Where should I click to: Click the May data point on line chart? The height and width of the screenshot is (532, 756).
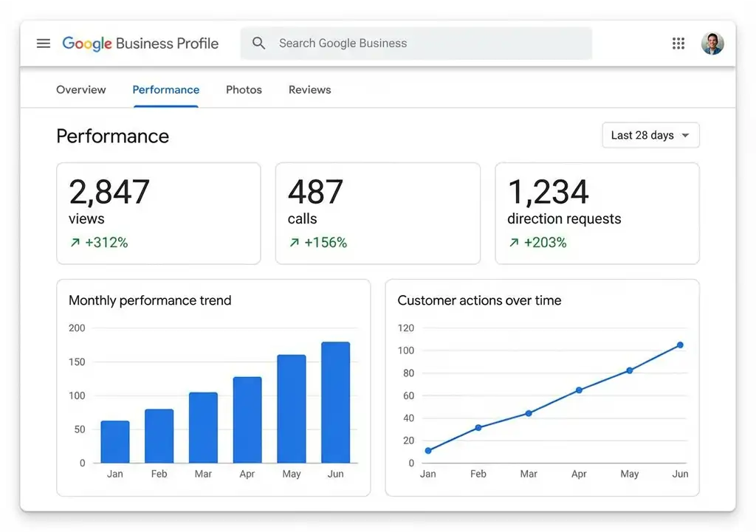click(x=630, y=370)
